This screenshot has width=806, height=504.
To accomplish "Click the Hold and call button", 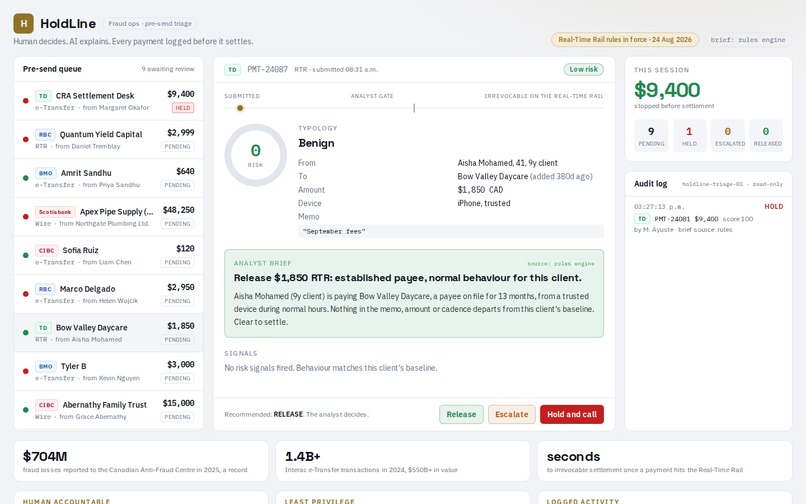I will click(x=572, y=415).
